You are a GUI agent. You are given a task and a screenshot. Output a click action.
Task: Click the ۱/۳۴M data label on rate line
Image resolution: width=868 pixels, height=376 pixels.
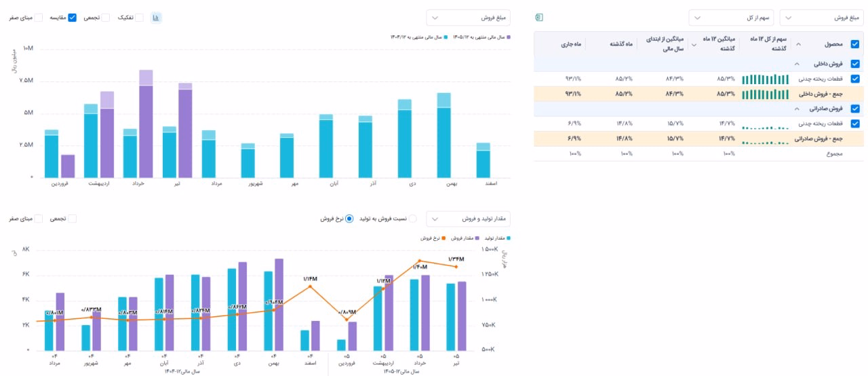pos(456,259)
